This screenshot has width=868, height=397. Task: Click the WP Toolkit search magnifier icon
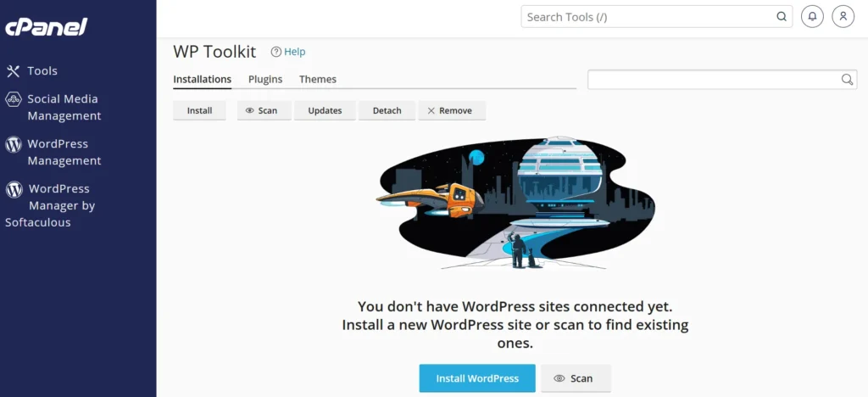pyautogui.click(x=847, y=79)
